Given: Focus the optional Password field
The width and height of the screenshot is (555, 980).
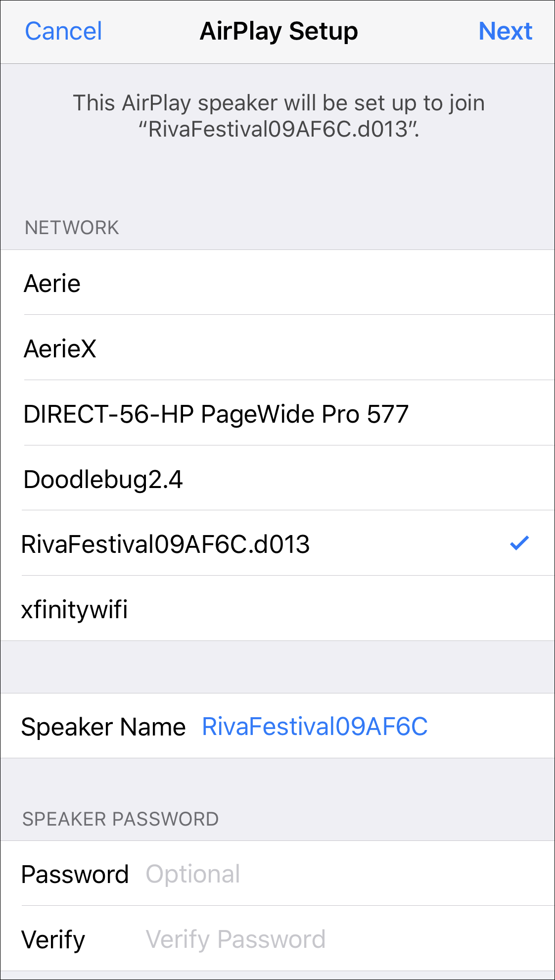Looking at the screenshot, I should (193, 874).
